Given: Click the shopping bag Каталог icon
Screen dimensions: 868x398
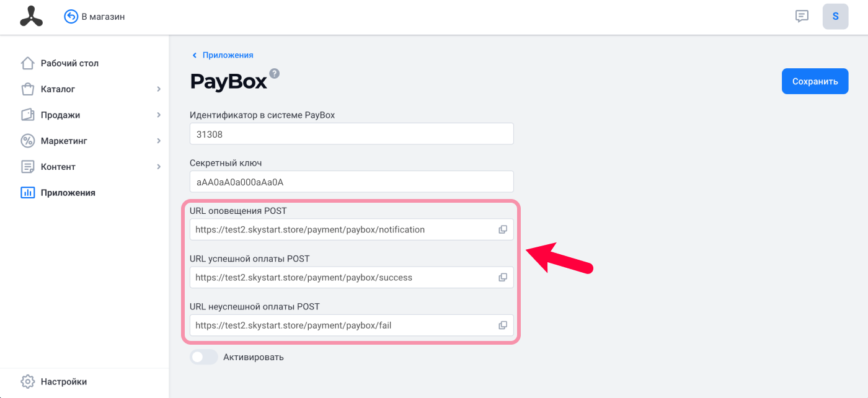Looking at the screenshot, I should point(27,89).
